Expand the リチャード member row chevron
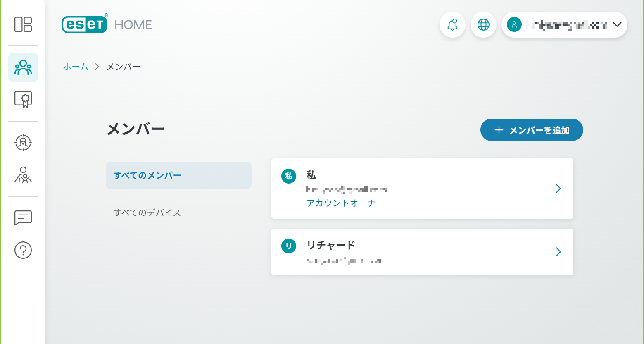This screenshot has width=644, height=344. coord(558,252)
